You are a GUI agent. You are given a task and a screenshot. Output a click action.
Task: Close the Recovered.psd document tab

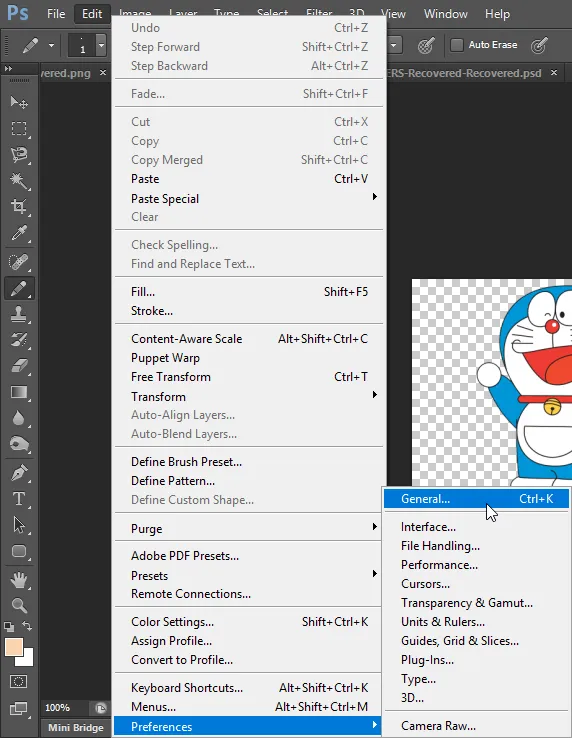click(554, 72)
